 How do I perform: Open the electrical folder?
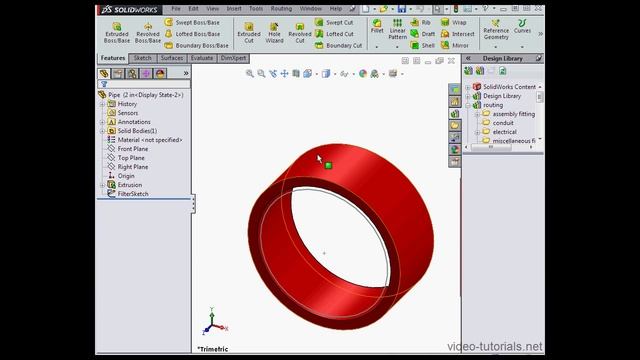click(499, 132)
